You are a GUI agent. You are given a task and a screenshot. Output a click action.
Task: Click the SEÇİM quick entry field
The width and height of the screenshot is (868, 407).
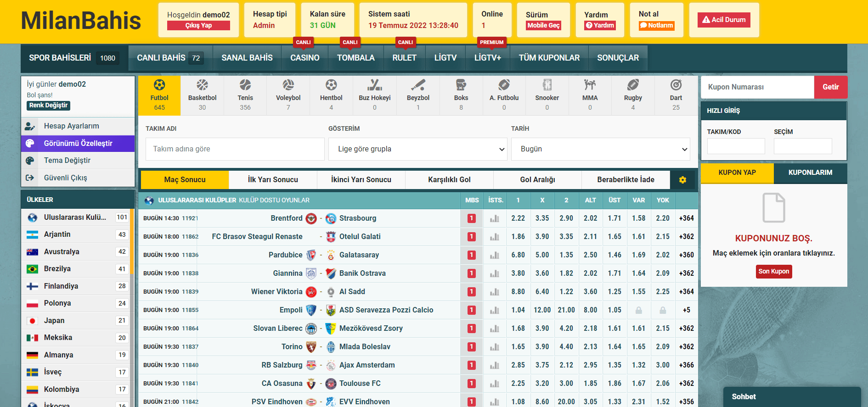tap(803, 146)
